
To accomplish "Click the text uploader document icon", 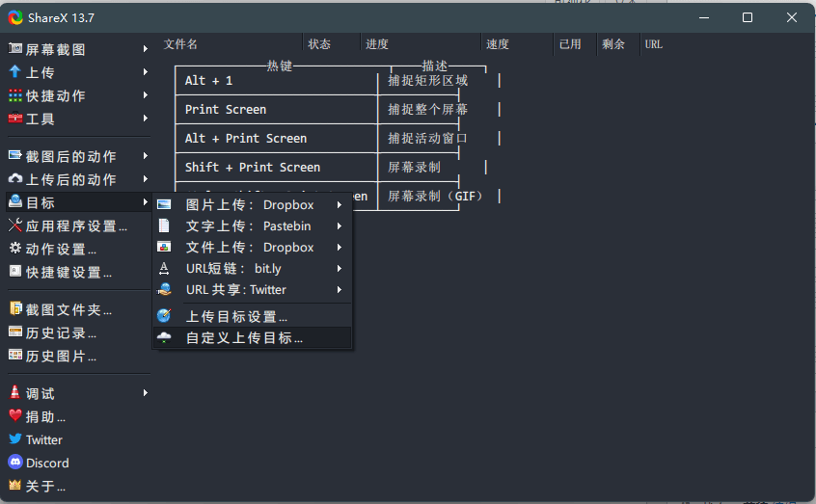I will pos(164,225).
